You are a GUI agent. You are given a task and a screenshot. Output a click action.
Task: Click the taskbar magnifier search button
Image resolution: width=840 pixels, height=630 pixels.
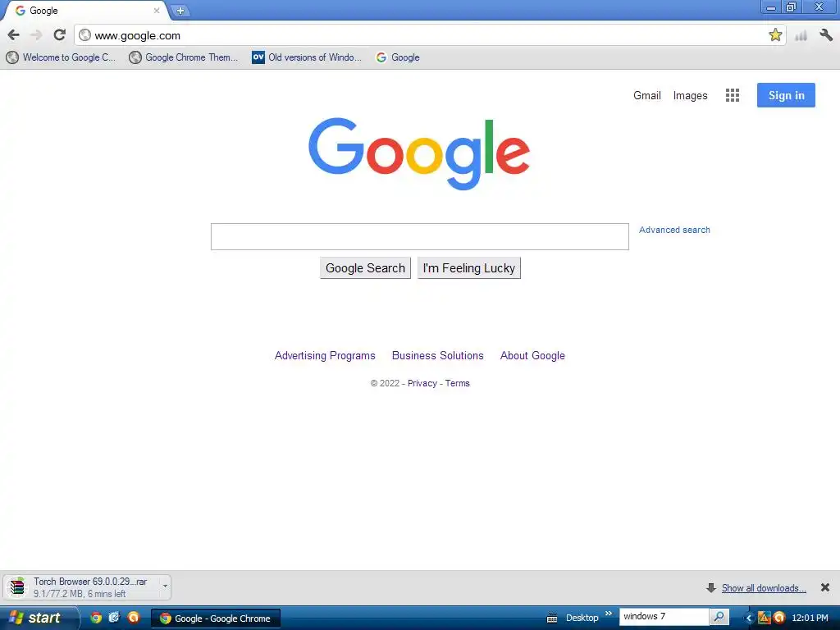click(719, 617)
